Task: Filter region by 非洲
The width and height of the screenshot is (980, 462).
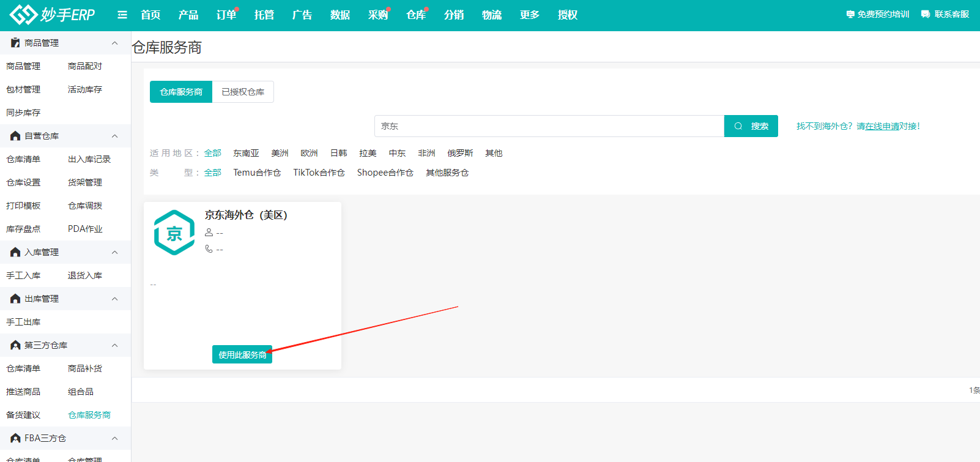Action: pos(426,153)
